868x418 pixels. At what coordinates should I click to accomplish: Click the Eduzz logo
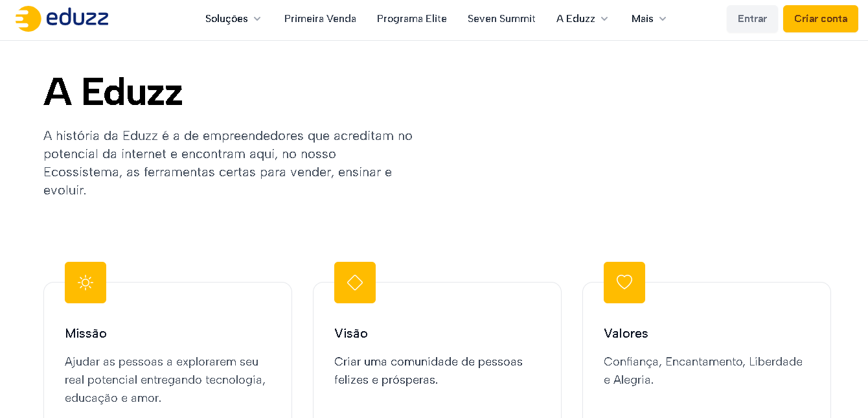62,19
